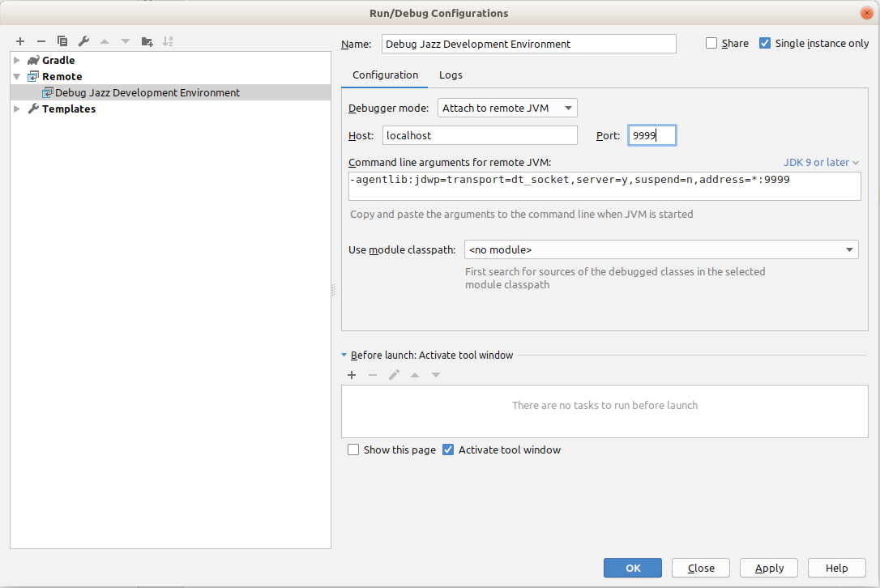The height and width of the screenshot is (588, 880).
Task: Click the OK button
Action: point(633,568)
